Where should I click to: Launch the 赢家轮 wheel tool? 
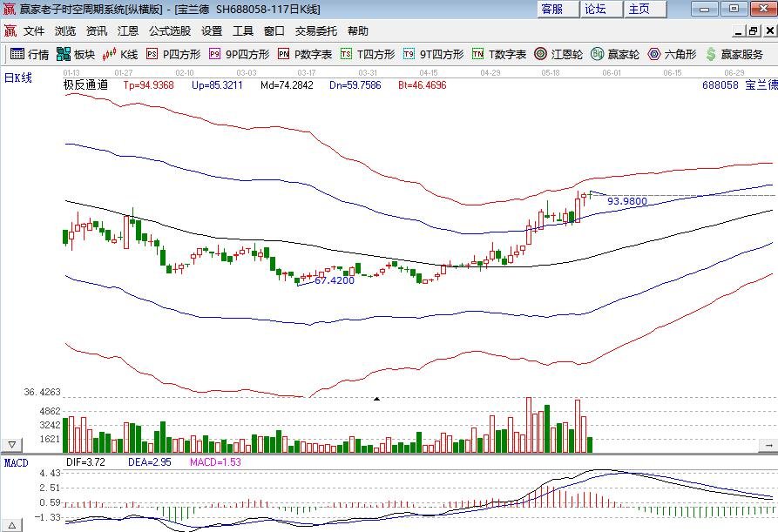click(615, 54)
